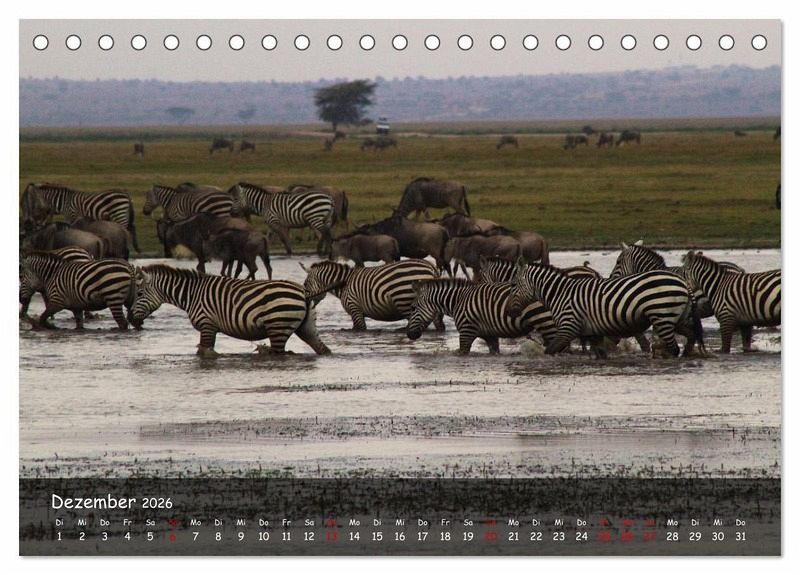Click date 28 in the calendar strip

[x=672, y=536]
